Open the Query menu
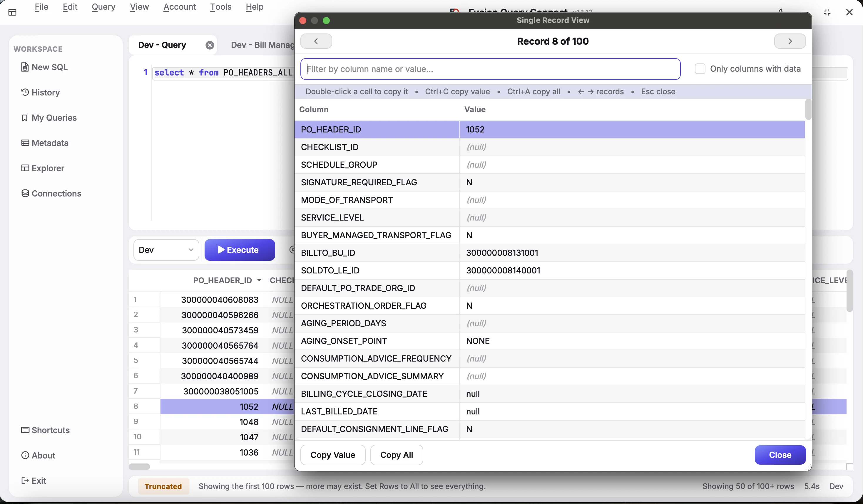863x504 pixels. click(103, 7)
